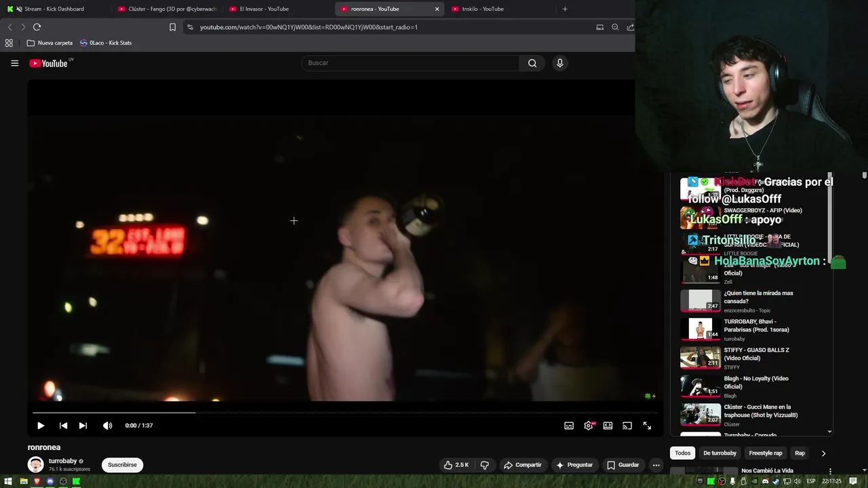Viewport: 868px width, 488px height.
Task: Open the Nueva carpeta bookmark folder
Action: tap(50, 43)
